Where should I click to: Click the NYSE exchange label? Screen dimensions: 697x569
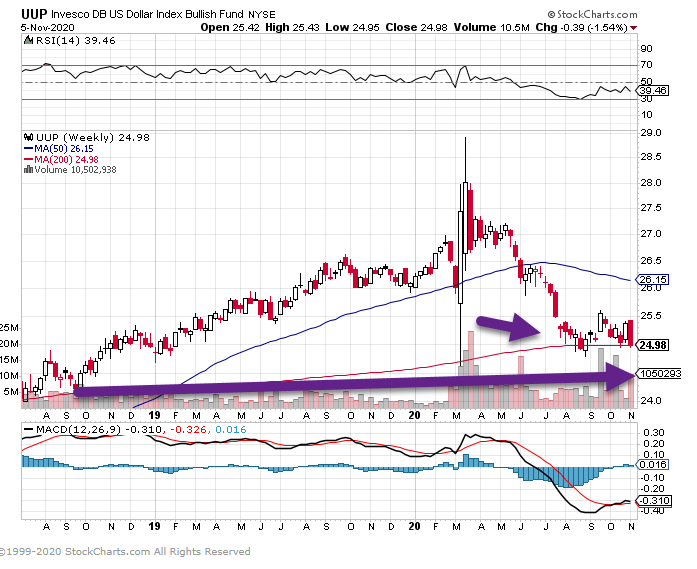click(x=262, y=15)
